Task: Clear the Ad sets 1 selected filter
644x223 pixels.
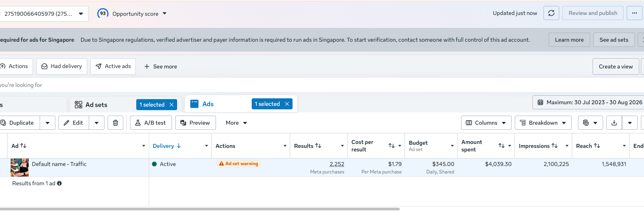Action: tap(172, 105)
